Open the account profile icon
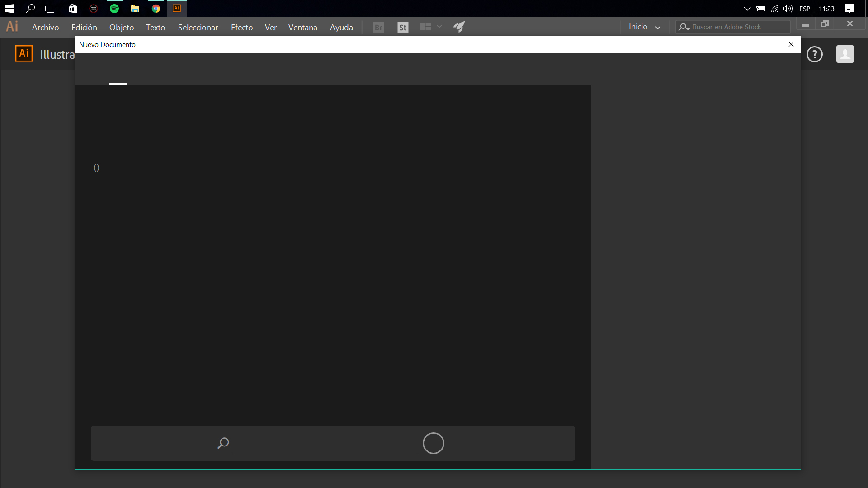This screenshot has width=868, height=488. pos(845,54)
